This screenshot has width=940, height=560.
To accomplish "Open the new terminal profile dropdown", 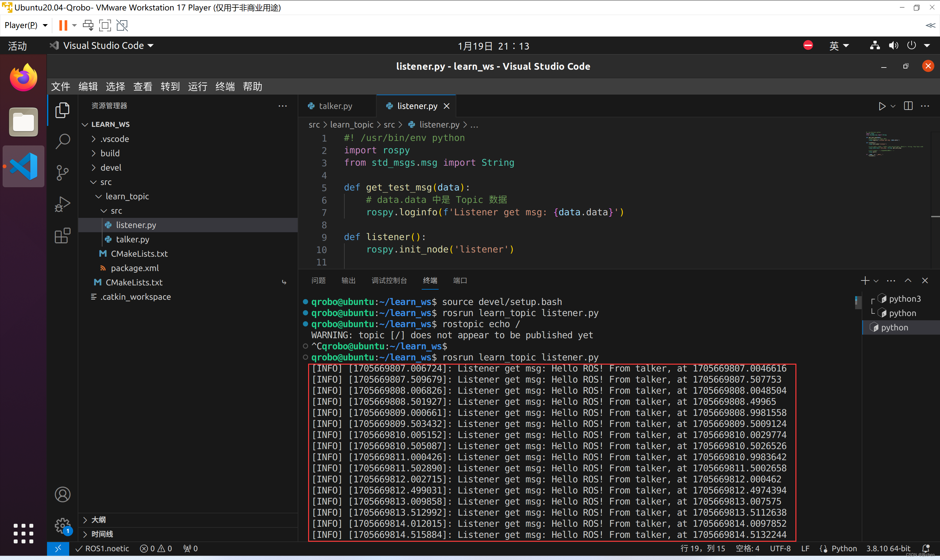I will click(876, 281).
